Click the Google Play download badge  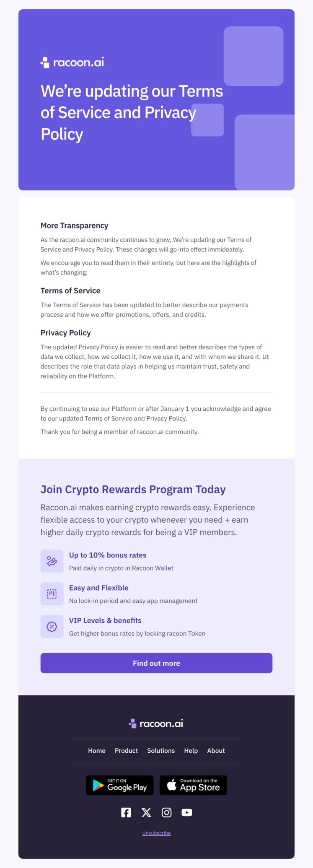[x=119, y=785]
